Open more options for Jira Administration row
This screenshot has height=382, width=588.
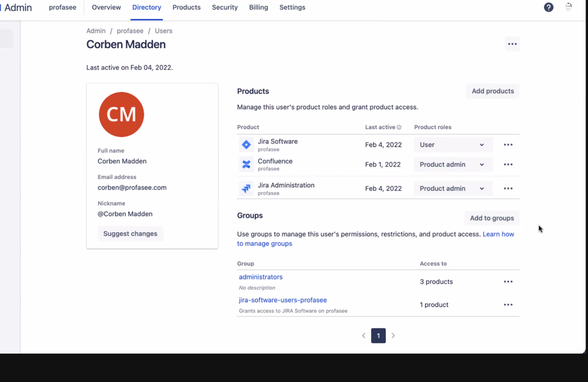(x=508, y=188)
